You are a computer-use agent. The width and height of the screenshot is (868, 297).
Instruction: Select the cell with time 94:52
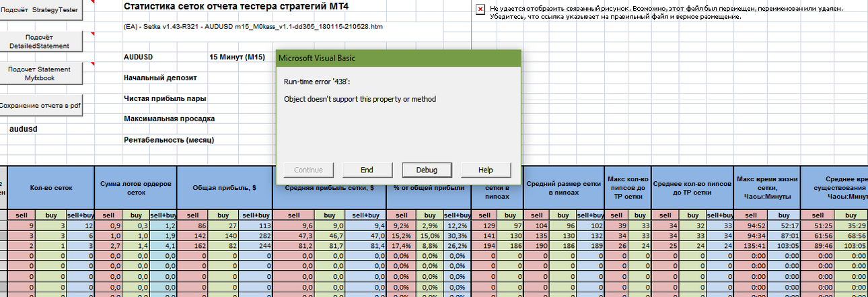pos(750,225)
